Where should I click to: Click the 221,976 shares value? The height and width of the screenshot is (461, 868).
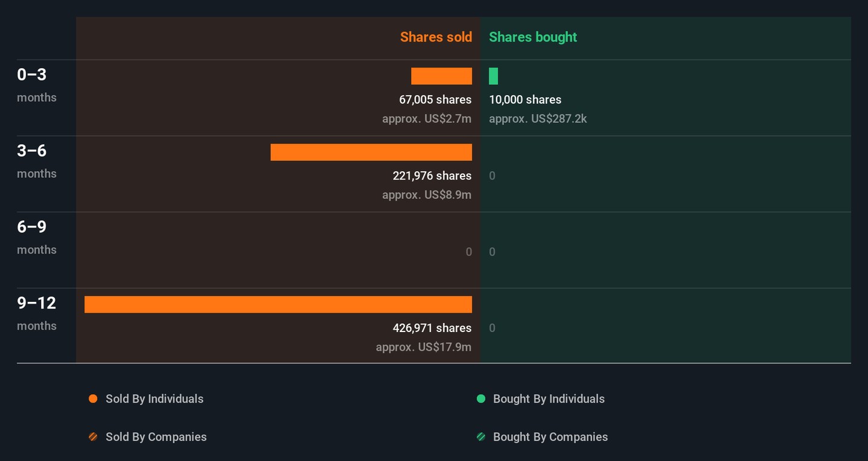click(432, 175)
